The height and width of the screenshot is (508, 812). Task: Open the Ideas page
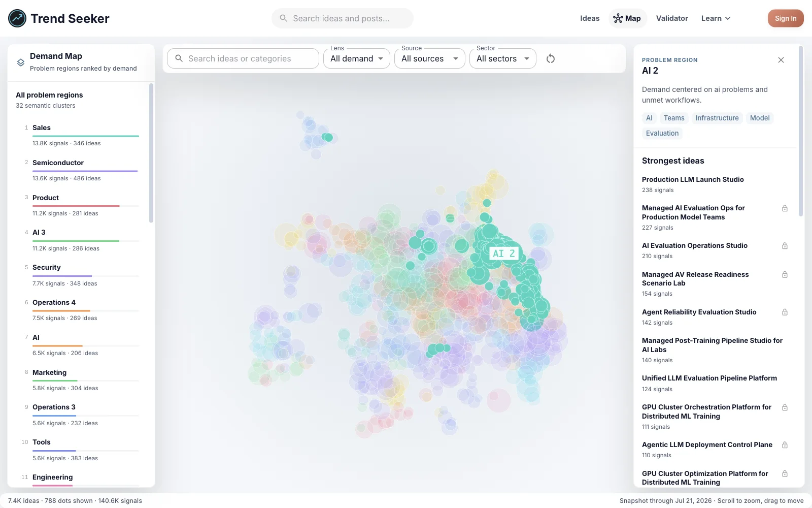590,18
